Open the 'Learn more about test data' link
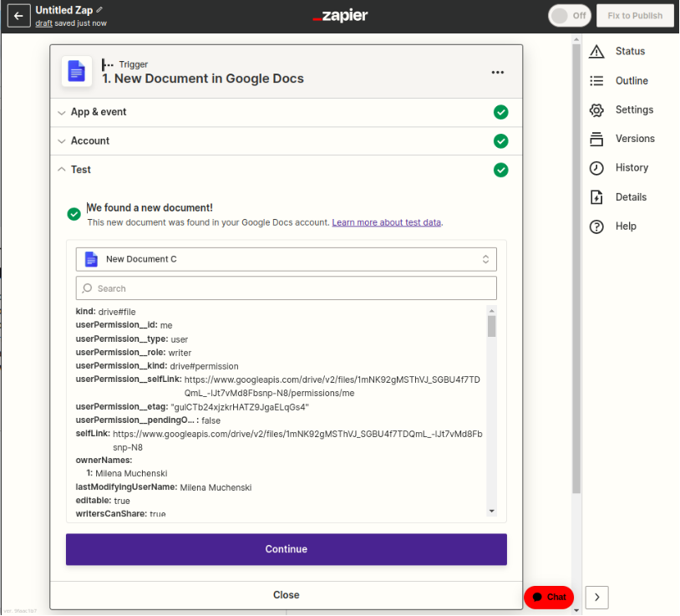Screen dimensions: 680x616 tap(387, 222)
